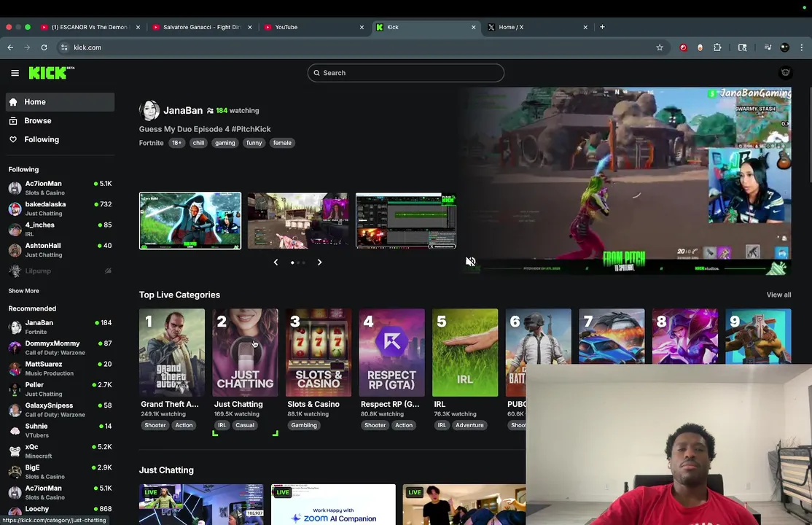
Task: Open Respect RP (GTA) category card
Action: click(x=391, y=353)
